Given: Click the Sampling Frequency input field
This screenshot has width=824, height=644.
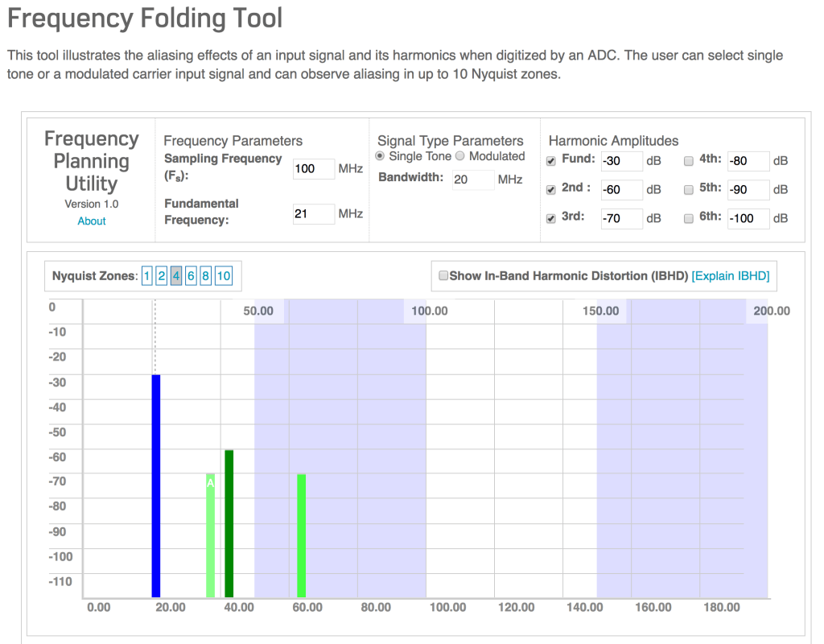Looking at the screenshot, I should pos(314,169).
